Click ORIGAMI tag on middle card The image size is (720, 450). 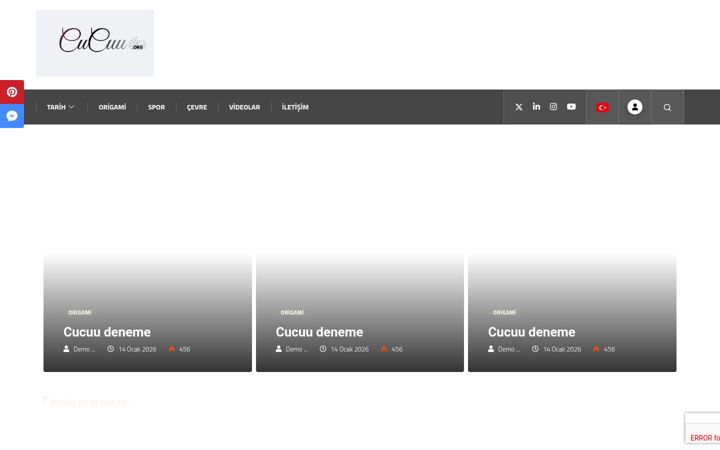tap(292, 312)
